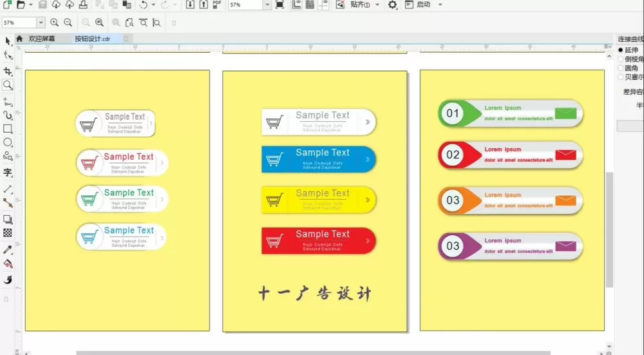The width and height of the screenshot is (644, 355).
Task: Expand the Open folder dropdown arrow
Action: coord(30,5)
